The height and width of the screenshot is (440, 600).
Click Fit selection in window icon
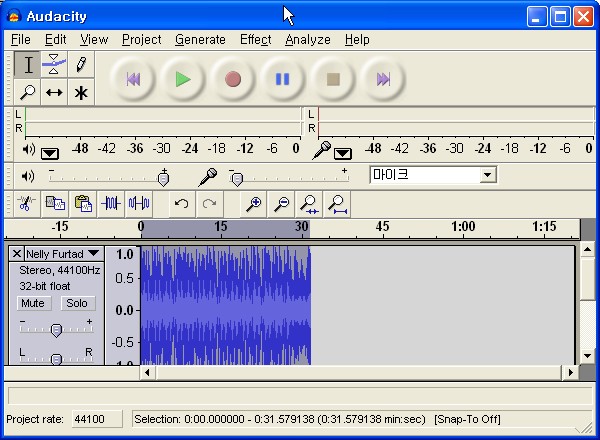(309, 204)
